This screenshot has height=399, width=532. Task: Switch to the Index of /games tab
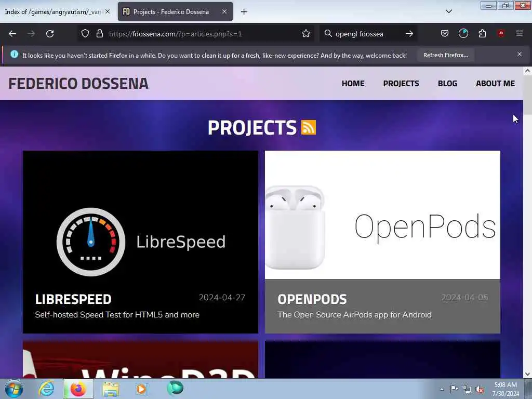54,12
